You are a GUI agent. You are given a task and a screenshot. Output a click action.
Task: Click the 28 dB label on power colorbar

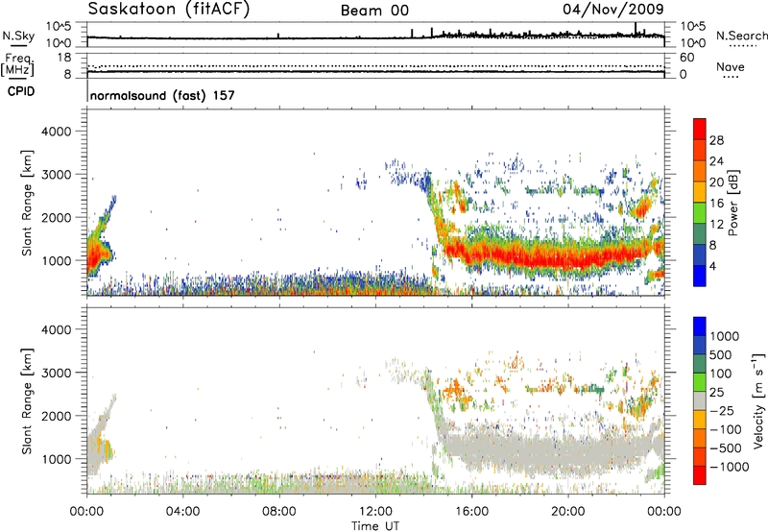point(716,140)
